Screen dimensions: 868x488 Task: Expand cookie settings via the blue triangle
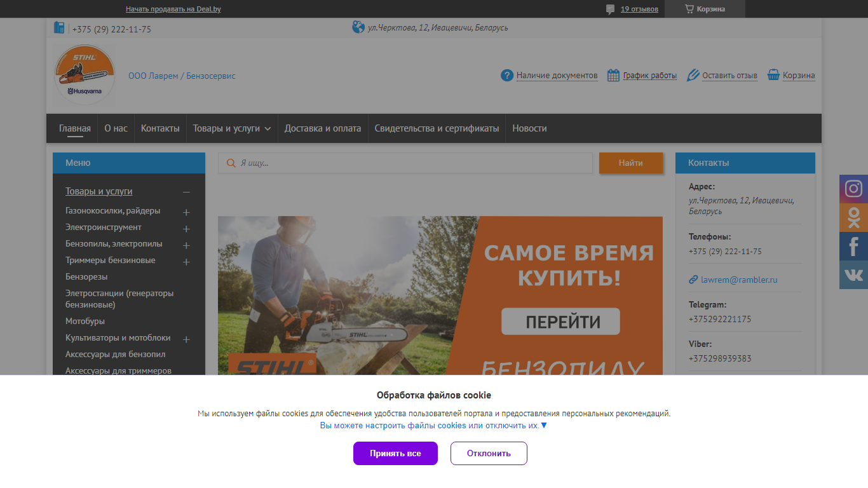[543, 425]
